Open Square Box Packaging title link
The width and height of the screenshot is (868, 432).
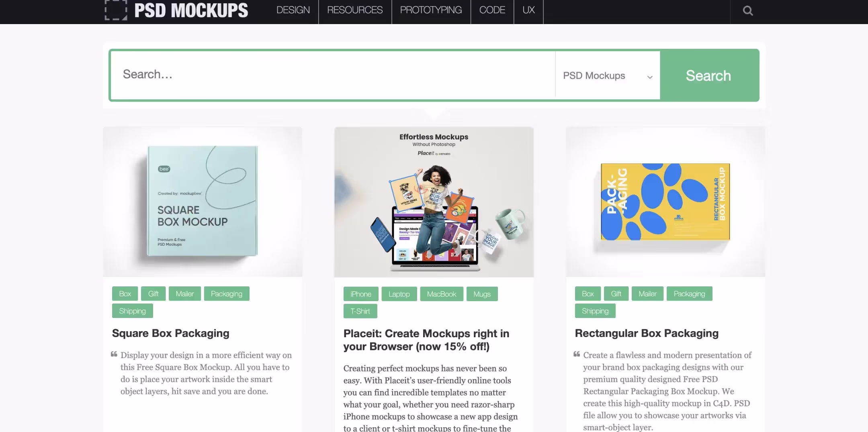click(171, 333)
